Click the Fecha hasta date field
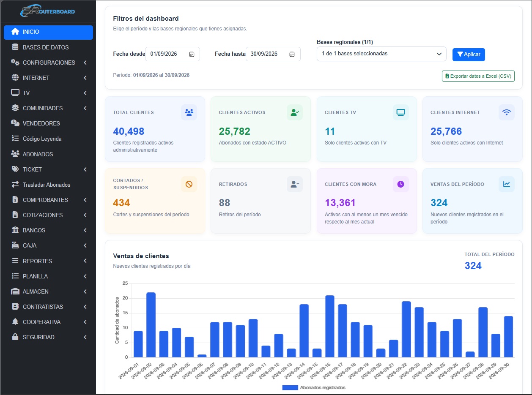This screenshot has width=532, height=395. 273,54
